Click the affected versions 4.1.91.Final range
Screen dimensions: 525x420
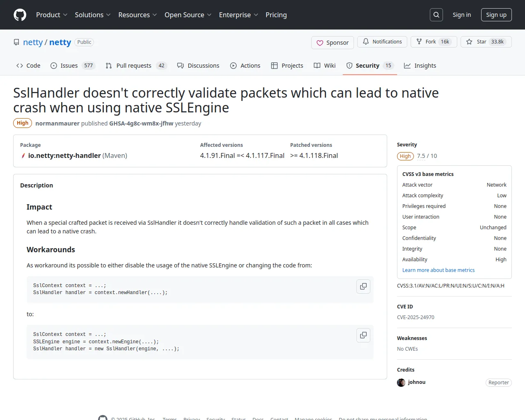pyautogui.click(x=242, y=156)
